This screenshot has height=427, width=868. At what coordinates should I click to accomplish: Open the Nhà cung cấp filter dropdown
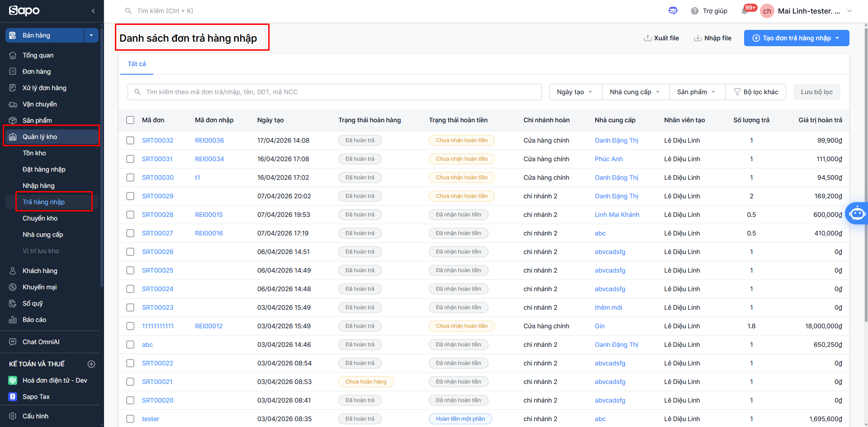[635, 92]
